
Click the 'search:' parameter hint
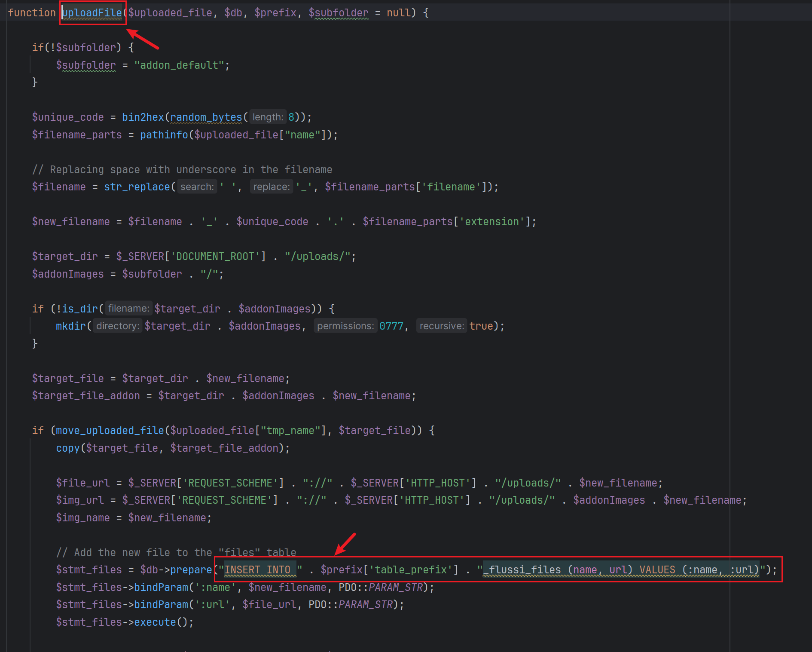click(x=197, y=187)
